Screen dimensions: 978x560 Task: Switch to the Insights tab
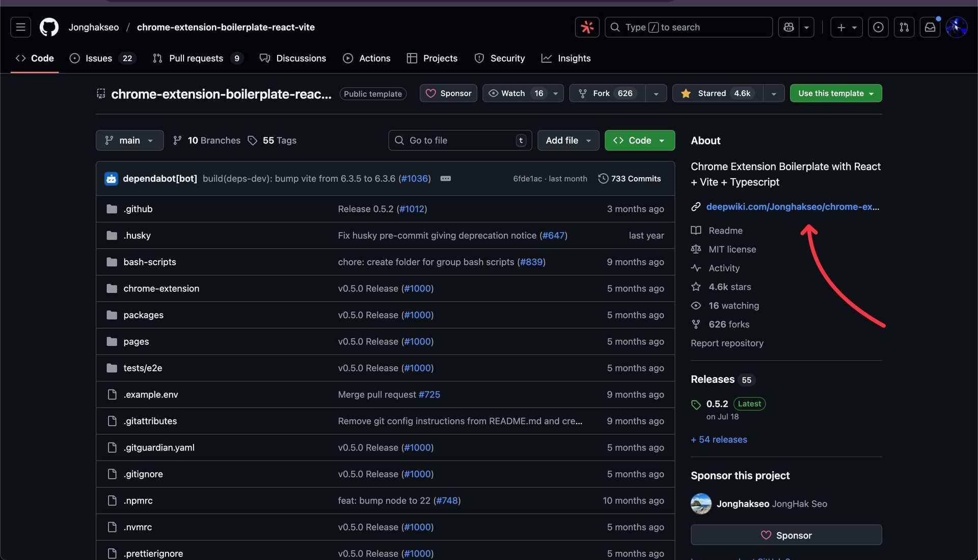tap(566, 59)
